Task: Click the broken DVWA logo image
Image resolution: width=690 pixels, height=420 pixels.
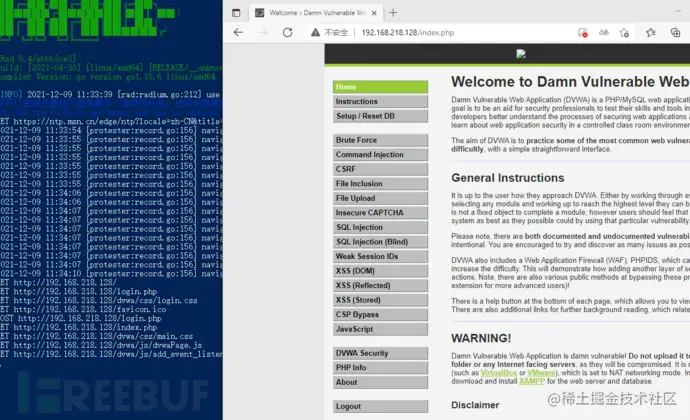Action: (521, 54)
